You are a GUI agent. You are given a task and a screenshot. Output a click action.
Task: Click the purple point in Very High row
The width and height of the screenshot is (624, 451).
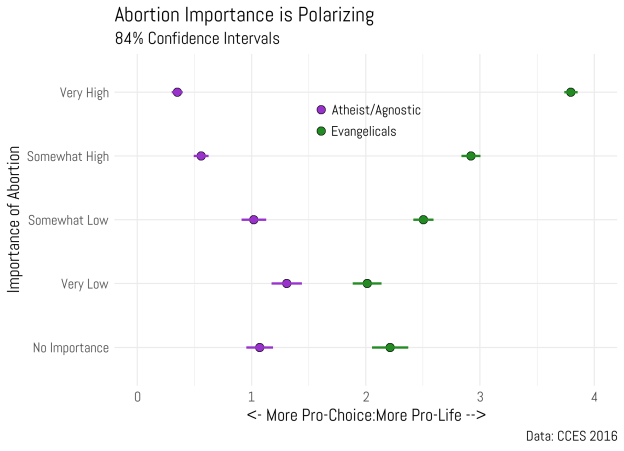click(177, 92)
